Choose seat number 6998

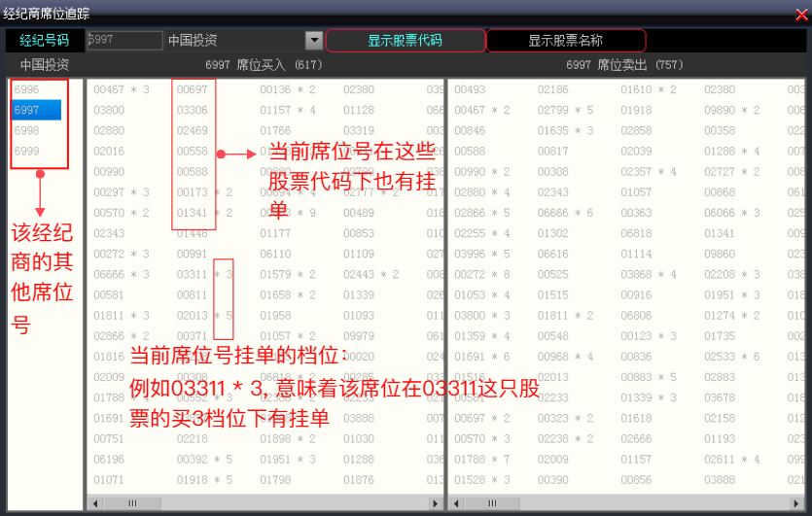coord(27,130)
